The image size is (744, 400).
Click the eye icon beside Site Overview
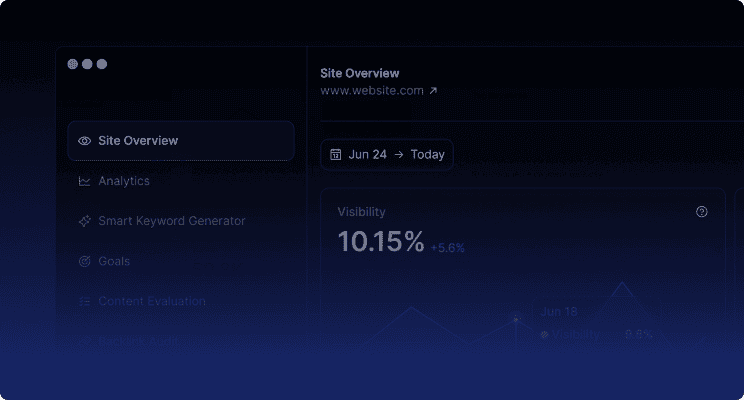coord(85,141)
